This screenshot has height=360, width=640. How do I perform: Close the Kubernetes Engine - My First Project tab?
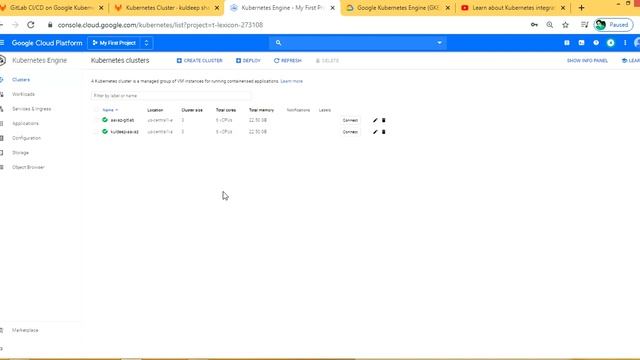333,8
